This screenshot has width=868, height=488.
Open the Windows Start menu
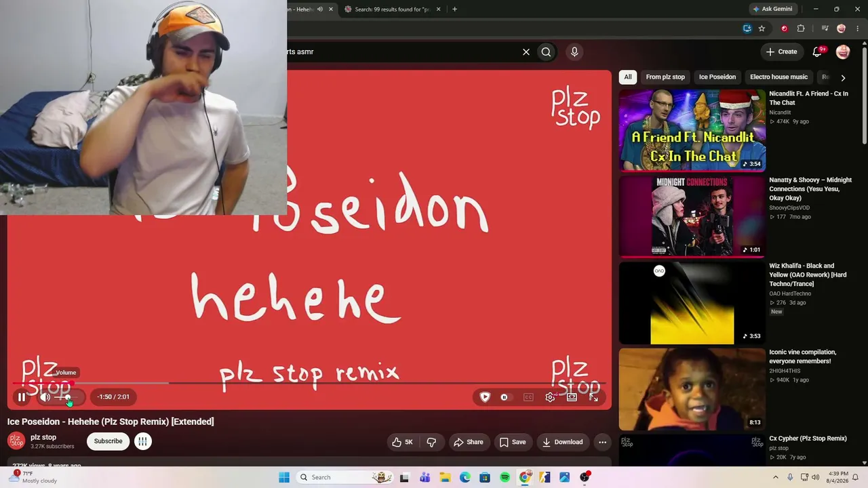point(284,477)
